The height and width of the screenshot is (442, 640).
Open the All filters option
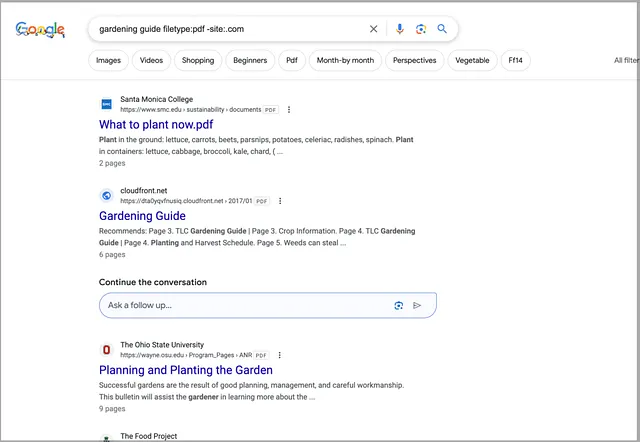(626, 60)
